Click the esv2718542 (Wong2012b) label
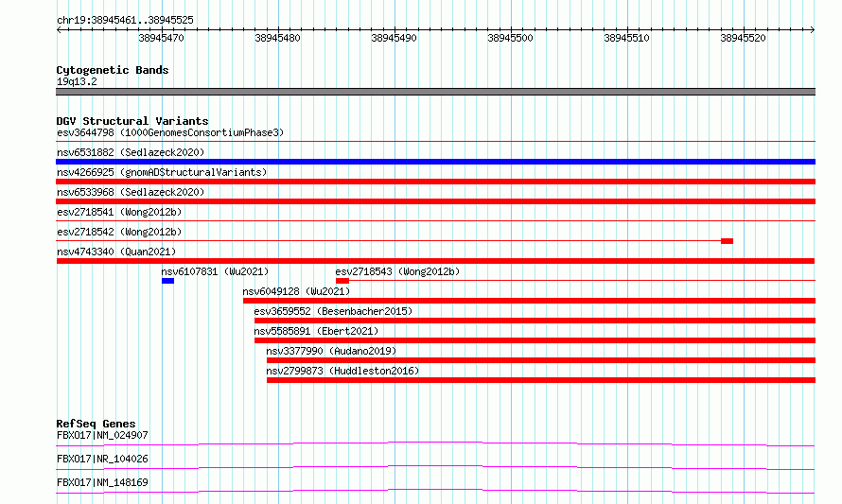The width and height of the screenshot is (842, 504). click(x=119, y=232)
